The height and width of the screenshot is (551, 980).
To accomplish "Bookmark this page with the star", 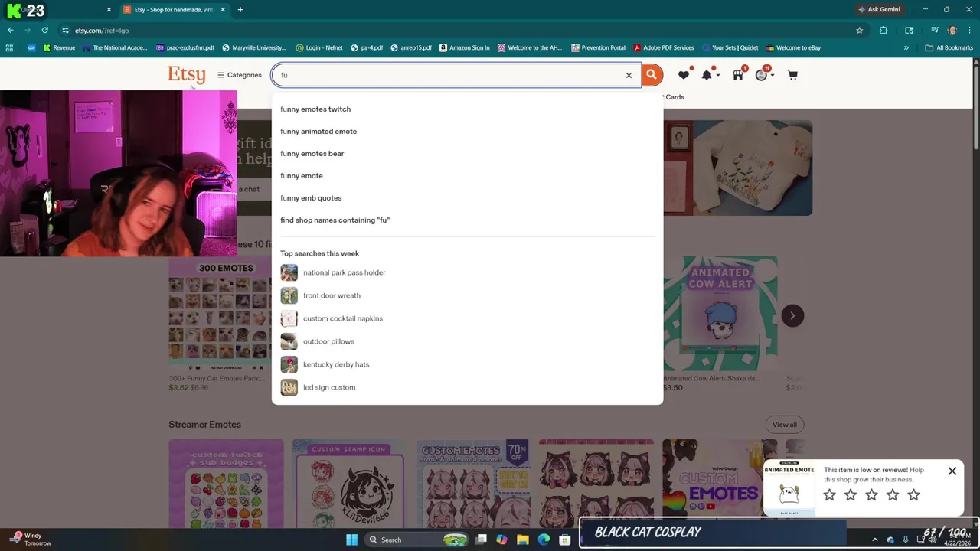I will pyautogui.click(x=859, y=31).
